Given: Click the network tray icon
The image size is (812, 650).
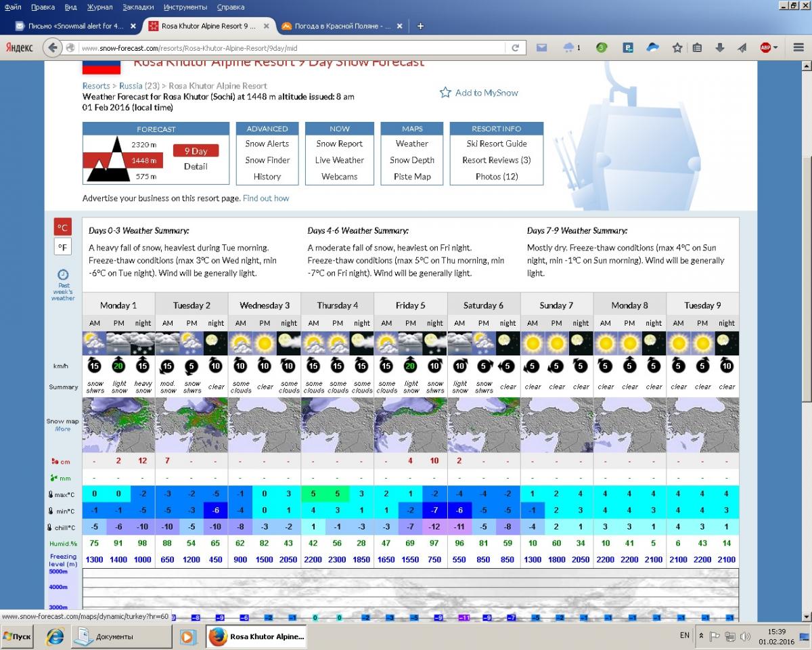Looking at the screenshot, I should (729, 636).
